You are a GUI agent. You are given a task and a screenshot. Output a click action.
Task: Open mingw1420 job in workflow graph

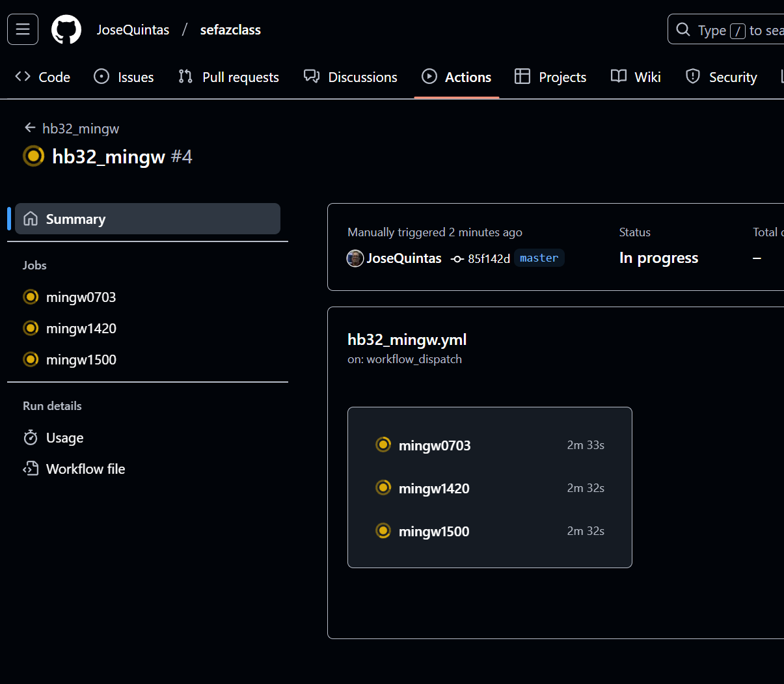434,489
